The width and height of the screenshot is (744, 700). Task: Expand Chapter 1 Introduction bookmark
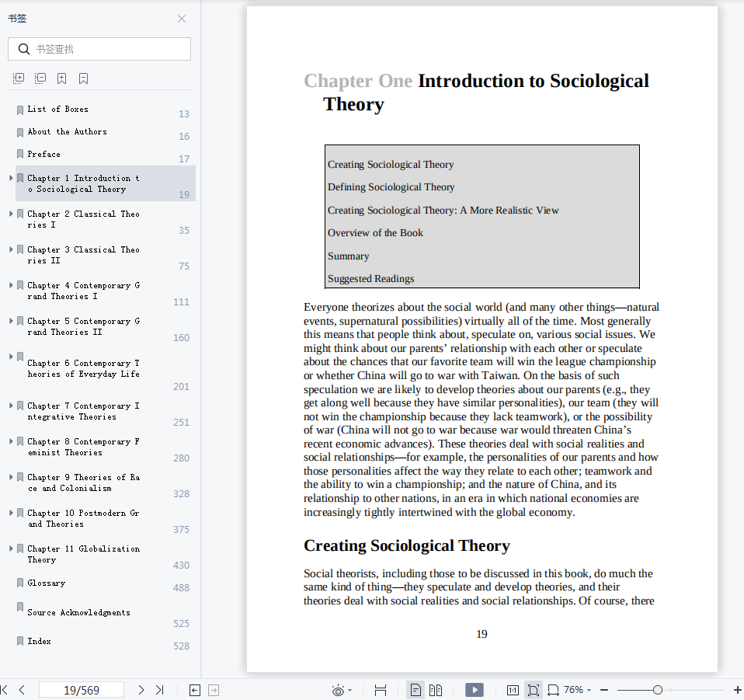coord(11,178)
